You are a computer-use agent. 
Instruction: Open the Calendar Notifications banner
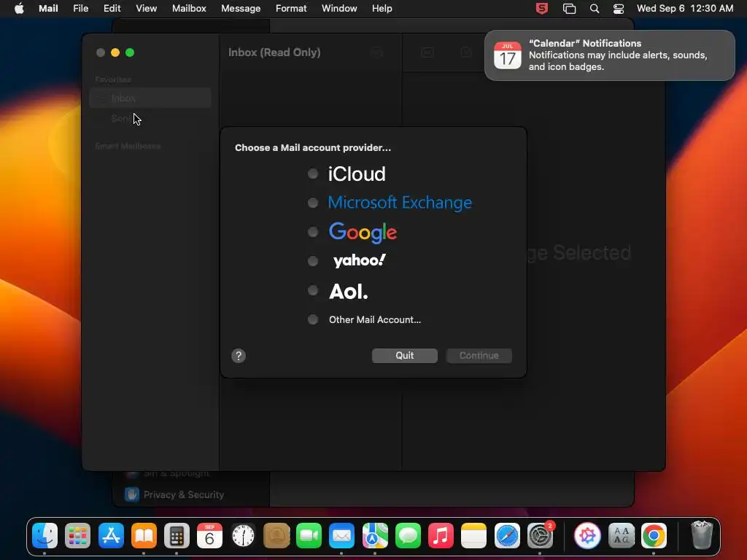(609, 55)
